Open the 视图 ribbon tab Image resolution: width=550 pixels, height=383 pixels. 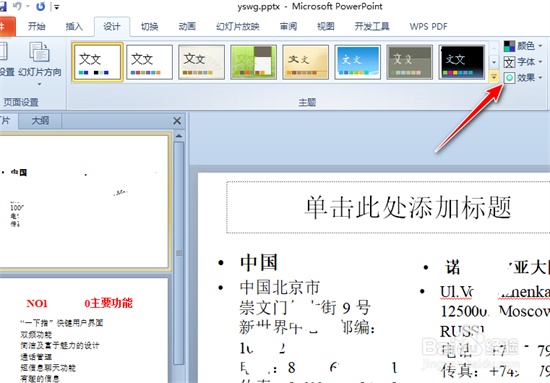coord(326,26)
